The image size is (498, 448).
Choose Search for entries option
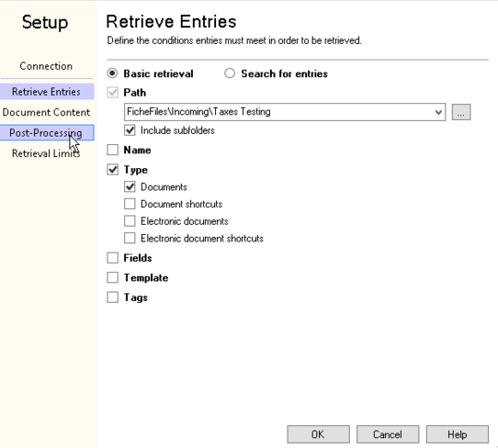tap(230, 73)
